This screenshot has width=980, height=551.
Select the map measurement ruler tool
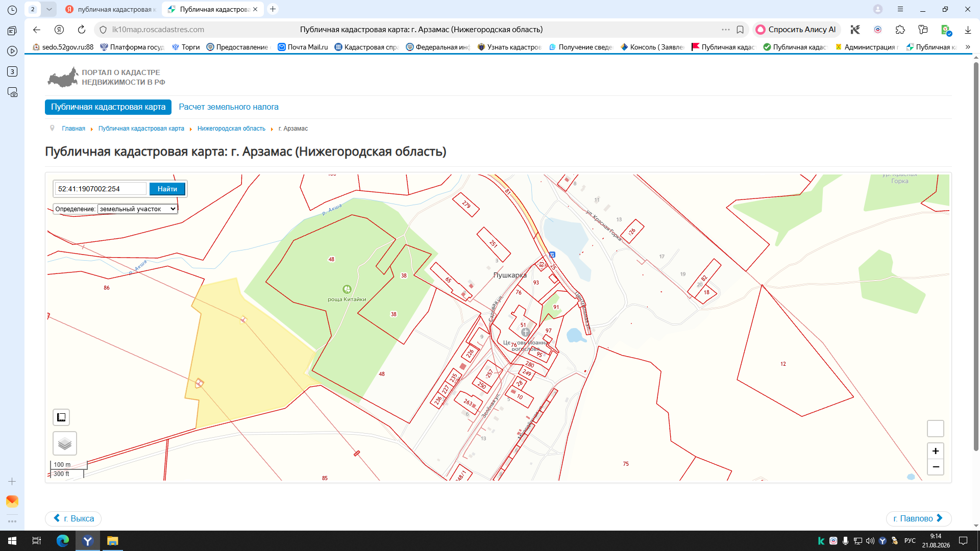(x=61, y=417)
